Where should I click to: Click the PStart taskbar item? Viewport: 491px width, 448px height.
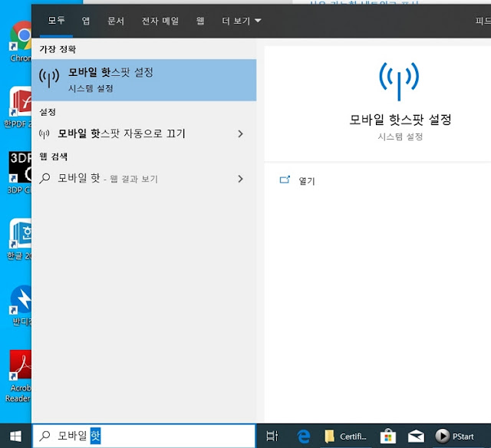(x=455, y=436)
